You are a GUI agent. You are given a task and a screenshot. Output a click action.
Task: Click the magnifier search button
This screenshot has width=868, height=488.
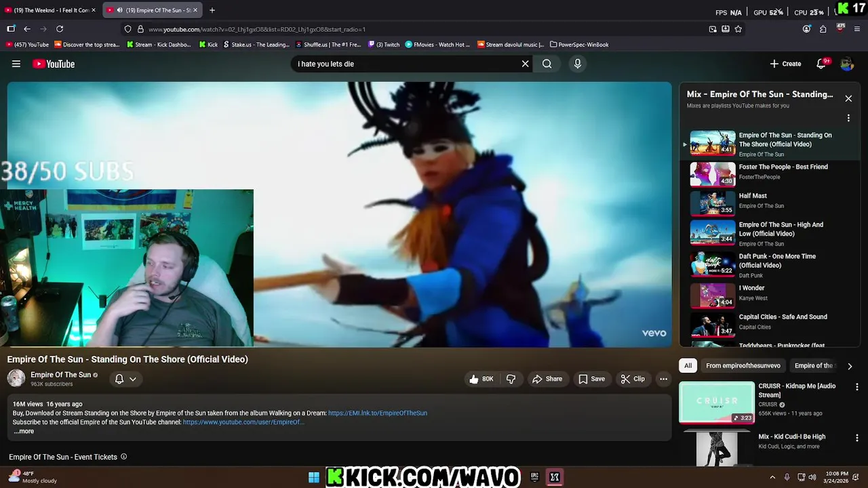547,64
